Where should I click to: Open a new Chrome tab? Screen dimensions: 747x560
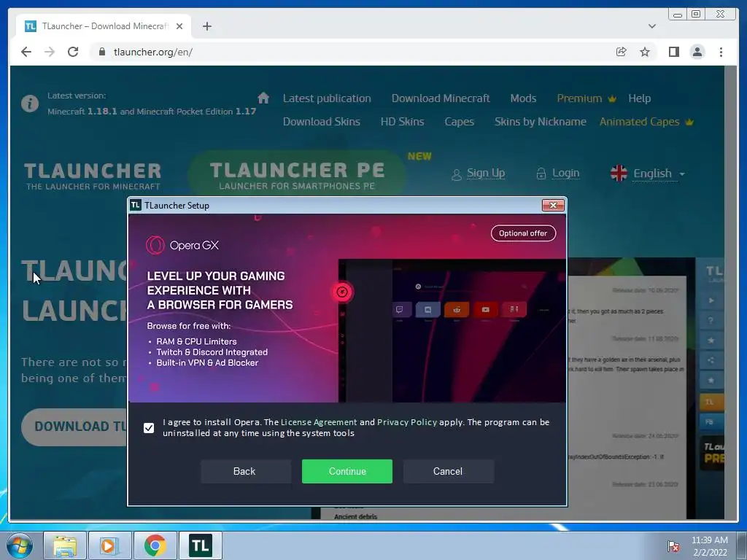point(206,26)
